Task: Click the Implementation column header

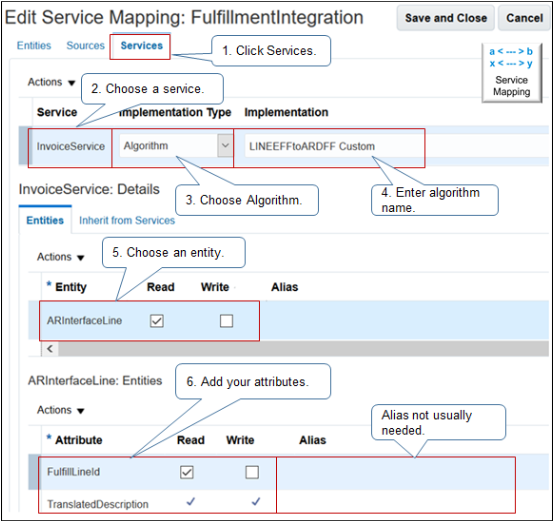Action: coord(286,112)
